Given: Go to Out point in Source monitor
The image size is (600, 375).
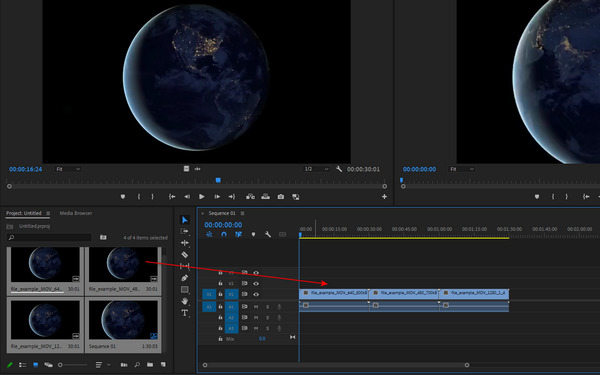Looking at the screenshot, I should [232, 197].
